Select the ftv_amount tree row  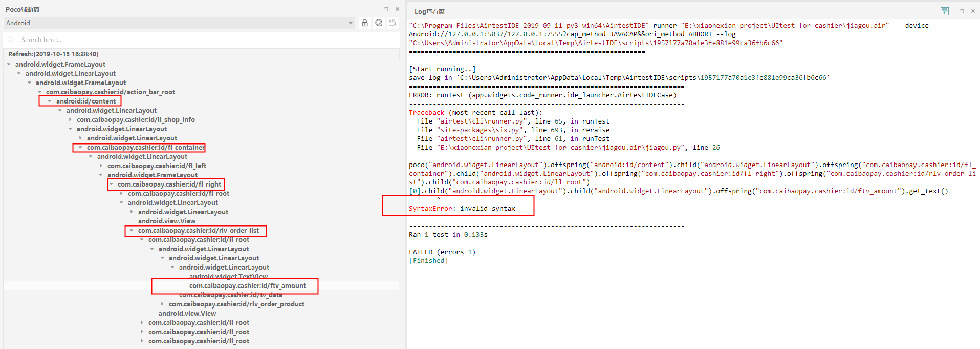(248, 285)
